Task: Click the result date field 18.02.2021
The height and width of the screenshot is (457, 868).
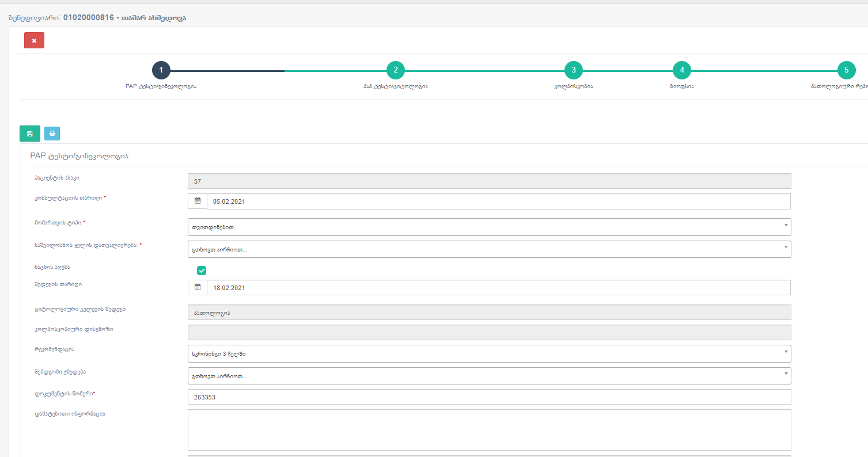Action: (x=498, y=288)
